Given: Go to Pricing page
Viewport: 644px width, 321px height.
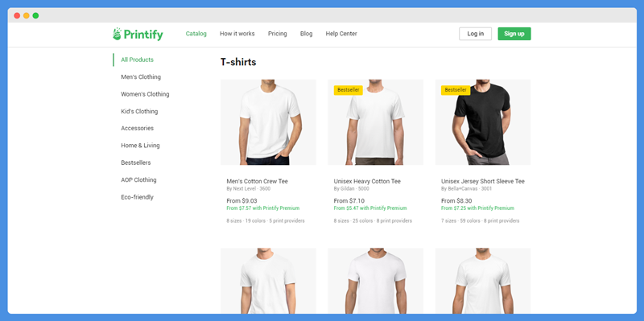Looking at the screenshot, I should coord(277,34).
